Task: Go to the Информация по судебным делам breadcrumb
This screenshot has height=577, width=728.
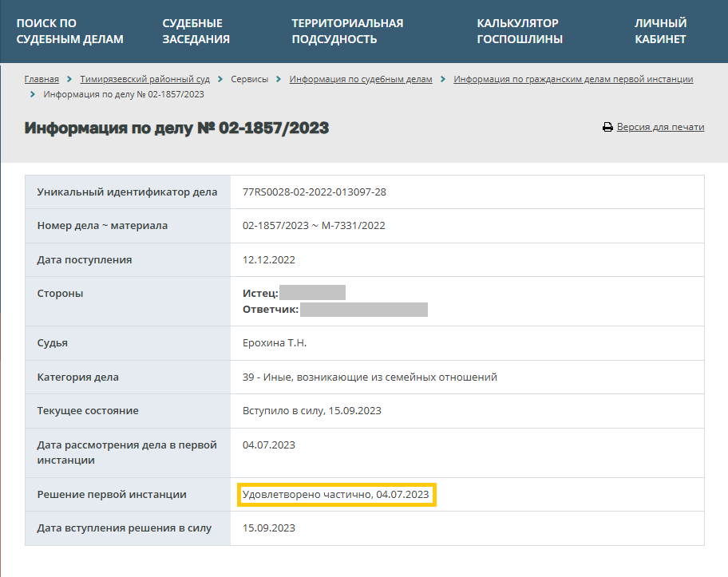Action: click(361, 79)
